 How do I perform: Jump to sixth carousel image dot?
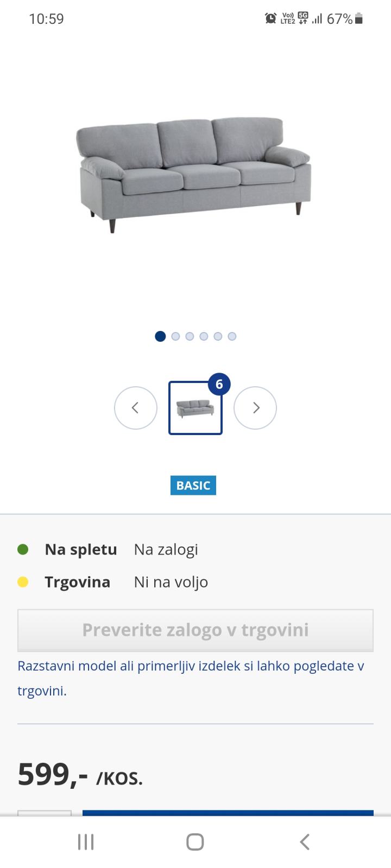232,336
